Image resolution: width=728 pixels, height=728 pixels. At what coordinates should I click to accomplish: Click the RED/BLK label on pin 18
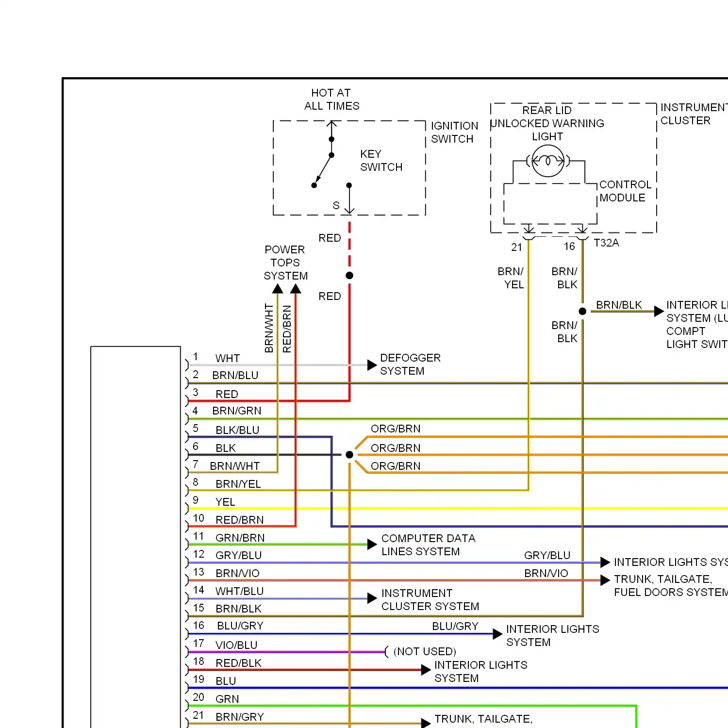(239, 663)
